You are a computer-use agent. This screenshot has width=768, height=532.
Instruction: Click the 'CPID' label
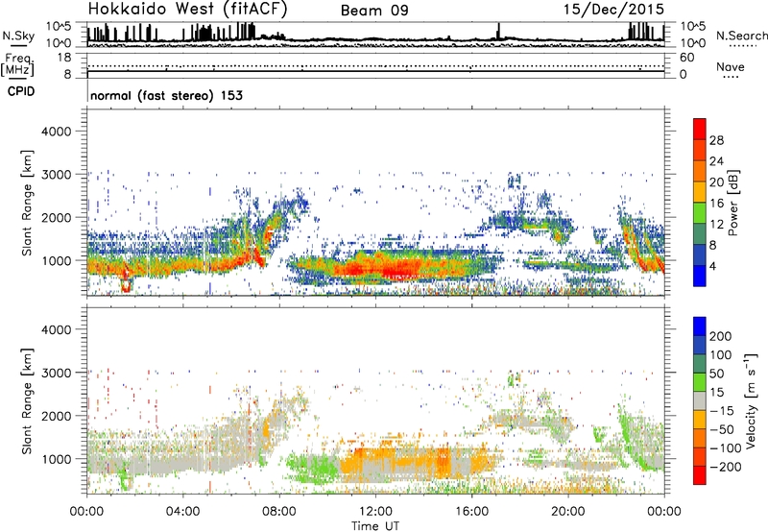coord(21,91)
